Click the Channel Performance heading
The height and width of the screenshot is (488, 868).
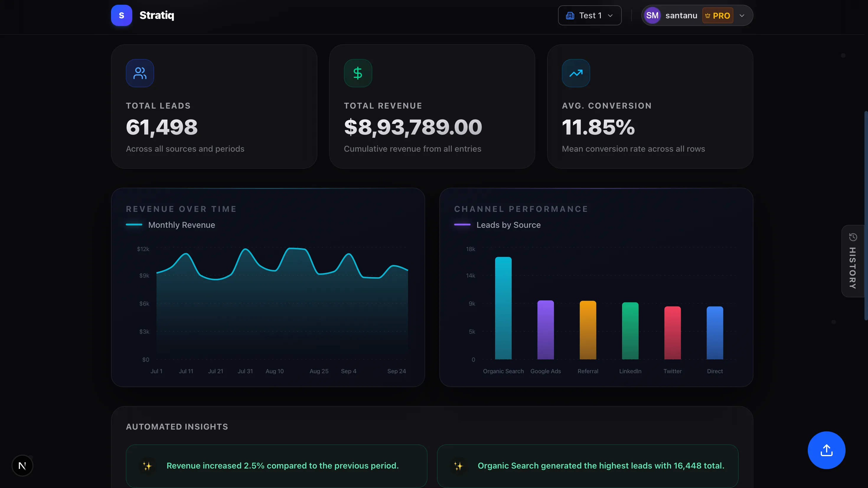pos(521,209)
